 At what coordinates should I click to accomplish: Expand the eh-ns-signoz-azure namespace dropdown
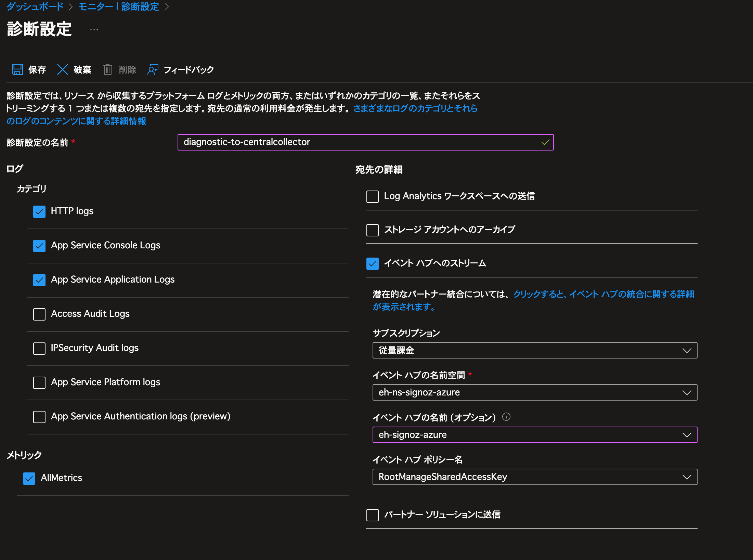click(534, 392)
